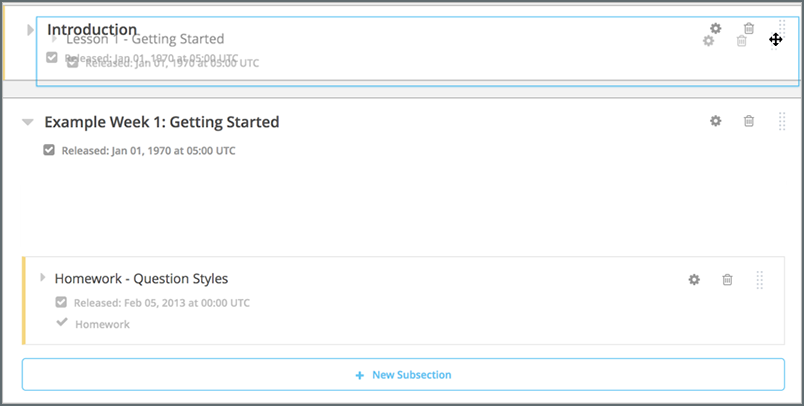The height and width of the screenshot is (406, 804).
Task: Click the Homework - Question Styles title
Action: (x=141, y=278)
